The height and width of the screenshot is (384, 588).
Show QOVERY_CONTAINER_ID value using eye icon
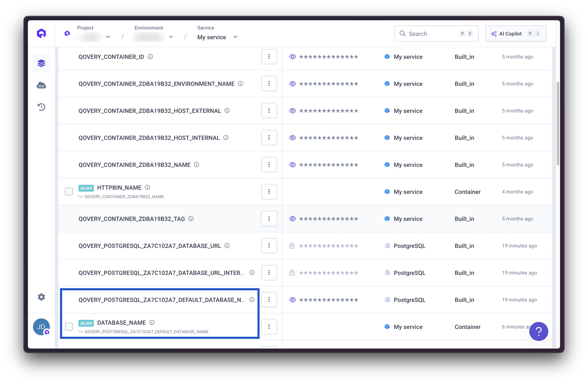point(293,57)
